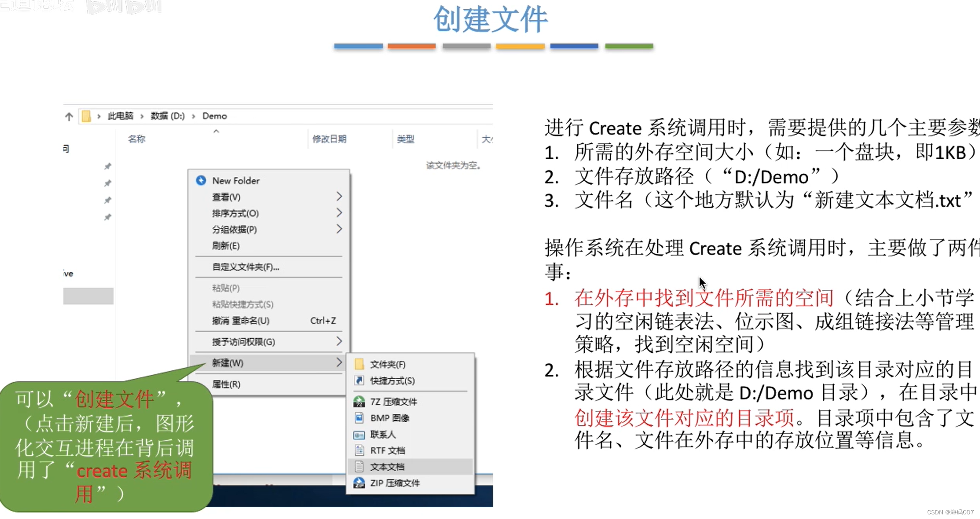Choose 文本文档 in the New submenu

410,467
